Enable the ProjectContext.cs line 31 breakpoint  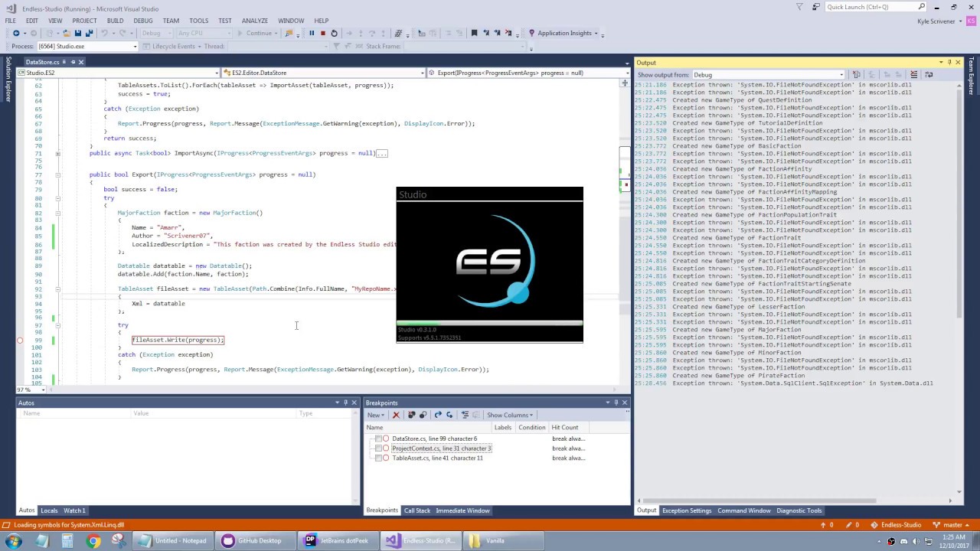[x=378, y=448]
